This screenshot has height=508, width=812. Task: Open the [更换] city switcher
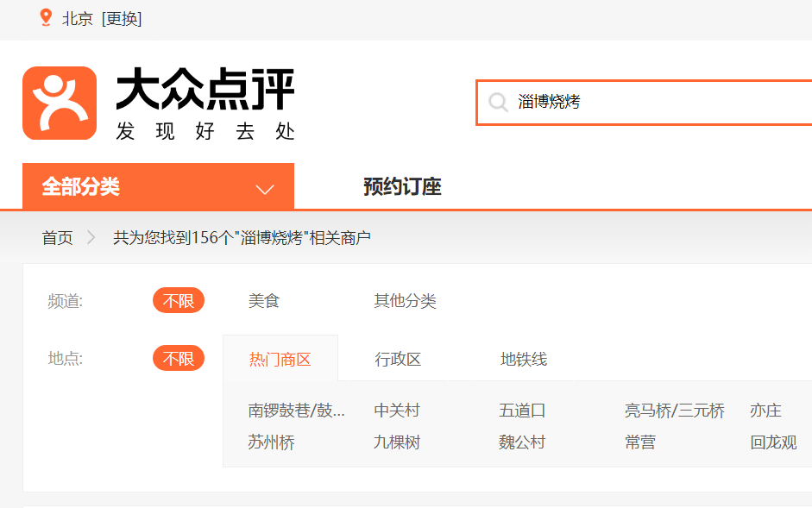[x=122, y=19]
